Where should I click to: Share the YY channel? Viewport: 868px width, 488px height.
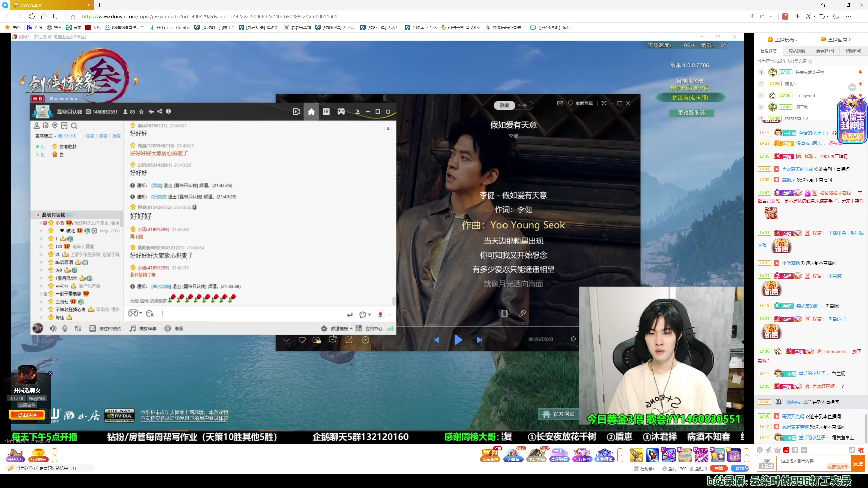click(159, 111)
